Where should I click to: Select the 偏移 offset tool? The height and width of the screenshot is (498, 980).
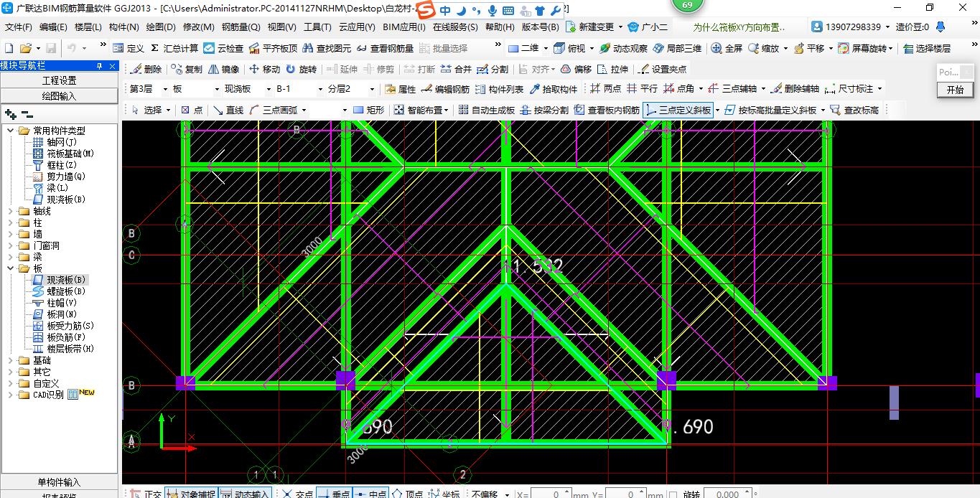[576, 69]
